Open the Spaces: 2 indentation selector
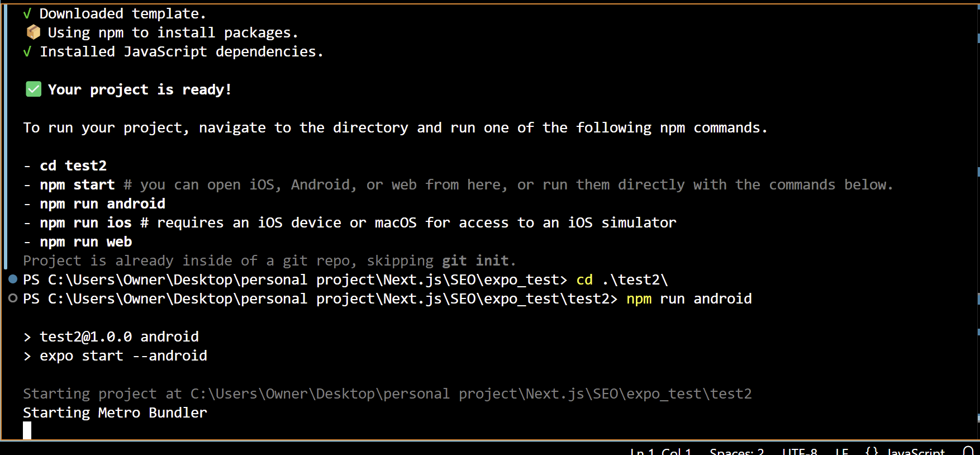The height and width of the screenshot is (455, 980). pyautogui.click(x=736, y=451)
